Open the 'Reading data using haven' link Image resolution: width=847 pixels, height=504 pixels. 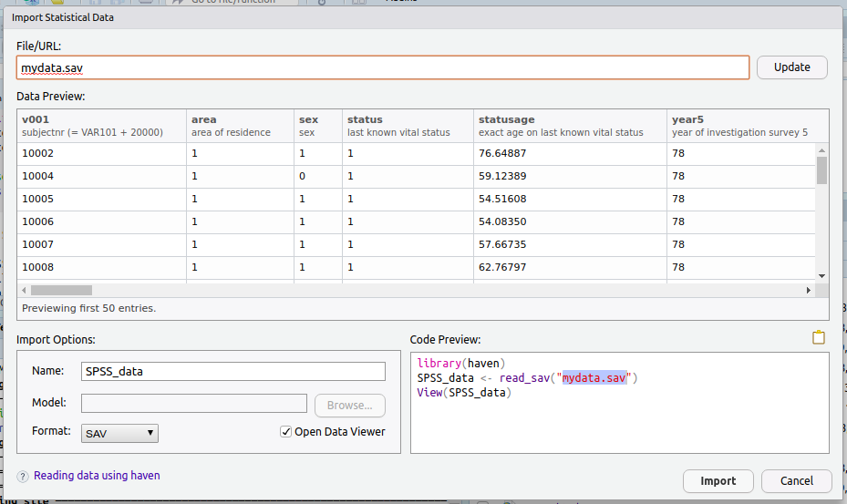pos(97,476)
